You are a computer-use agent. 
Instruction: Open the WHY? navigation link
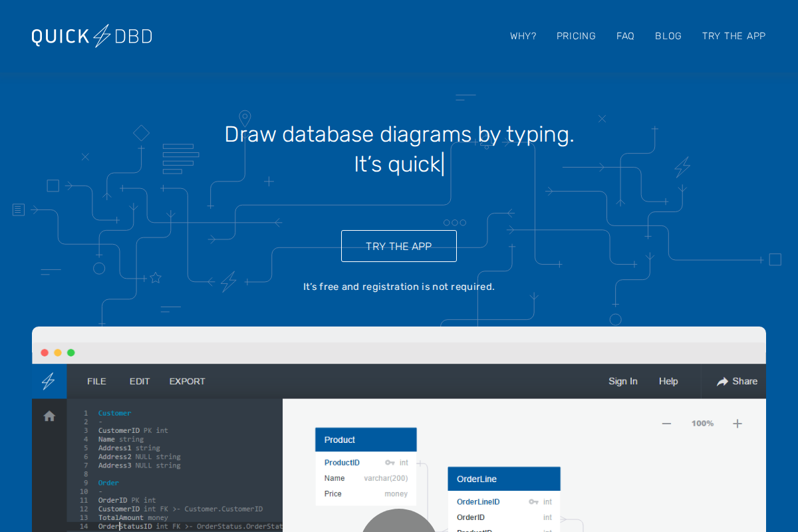point(523,36)
